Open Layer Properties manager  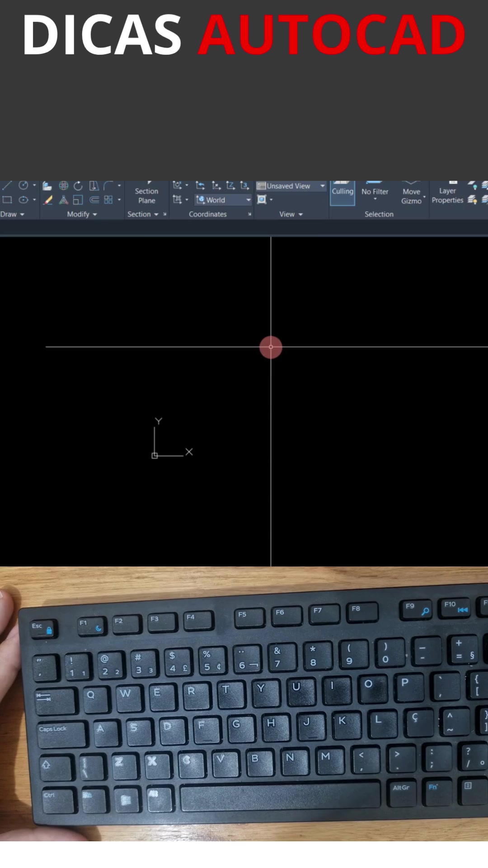(447, 195)
